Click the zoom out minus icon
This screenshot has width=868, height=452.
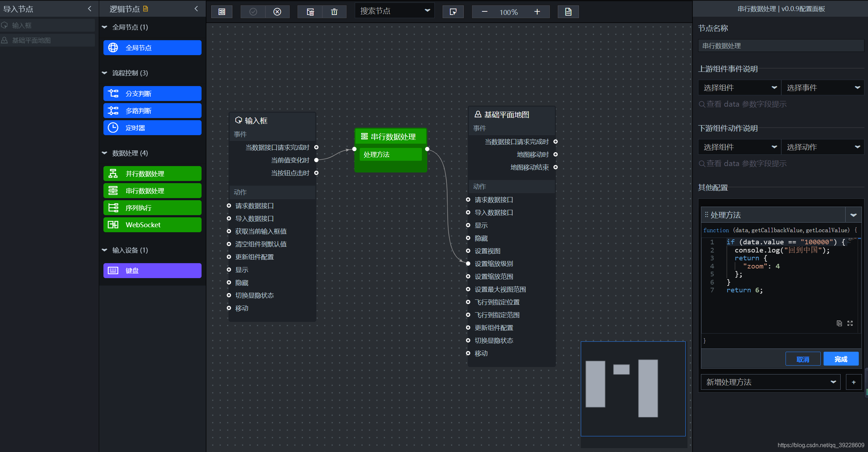(x=484, y=12)
